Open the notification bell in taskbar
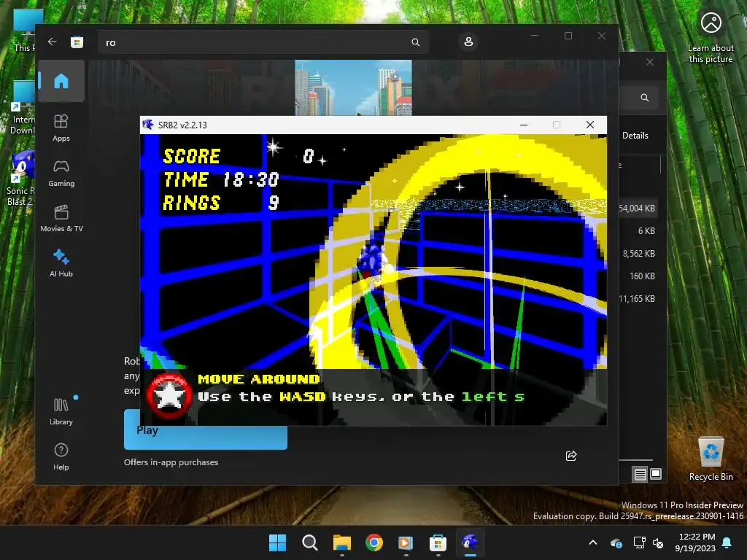The image size is (747, 560). (727, 542)
